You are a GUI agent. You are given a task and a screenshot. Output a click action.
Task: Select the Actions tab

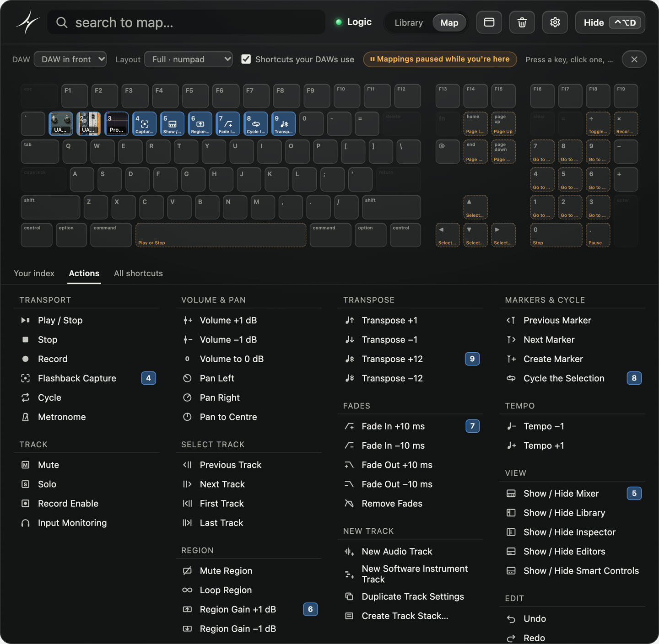tap(84, 273)
